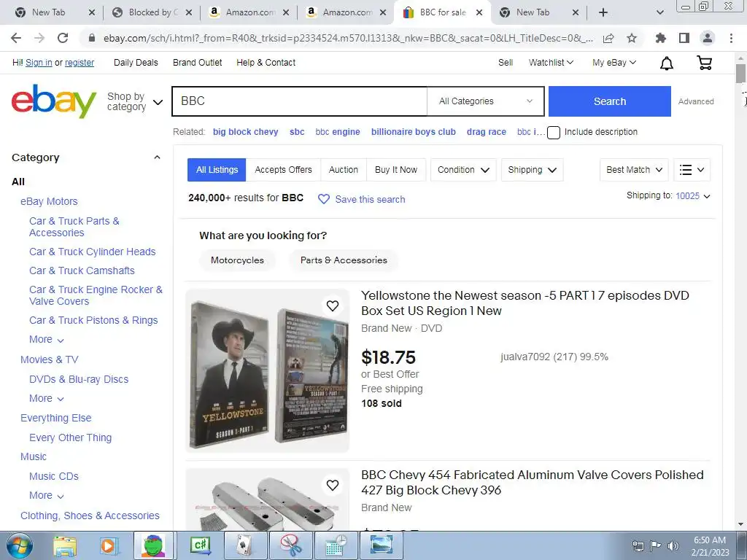Viewport: 747px width, 560px height.
Task: Open the Snipping Tool taskbar icon
Action: point(291,545)
